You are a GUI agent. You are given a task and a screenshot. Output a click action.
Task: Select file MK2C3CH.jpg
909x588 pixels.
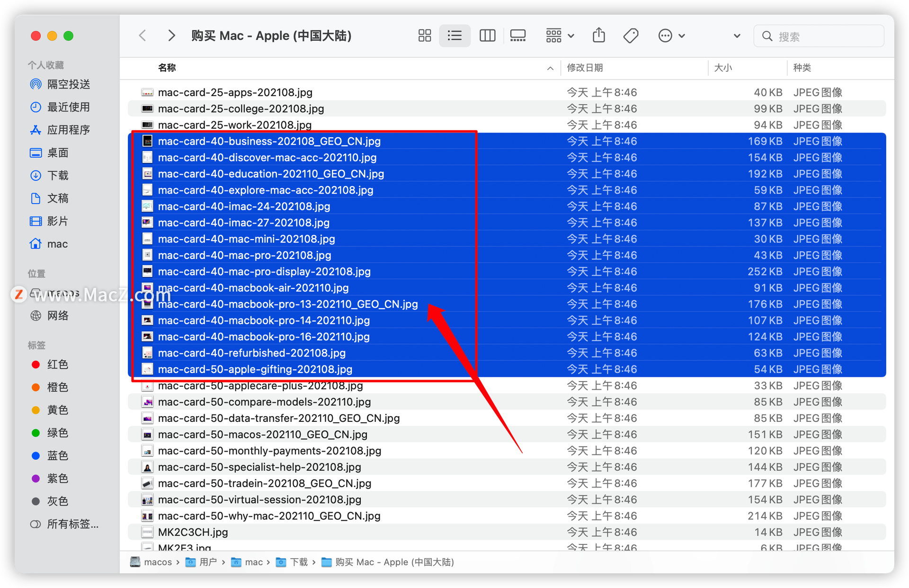click(x=507, y=532)
